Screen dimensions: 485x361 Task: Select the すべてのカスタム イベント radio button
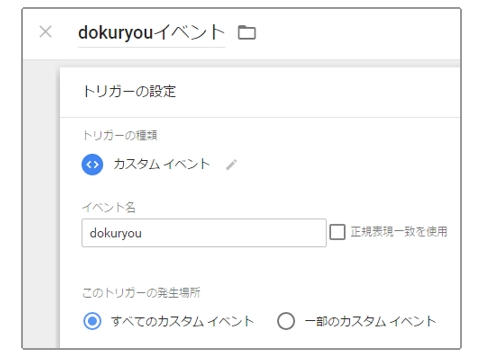(92, 321)
